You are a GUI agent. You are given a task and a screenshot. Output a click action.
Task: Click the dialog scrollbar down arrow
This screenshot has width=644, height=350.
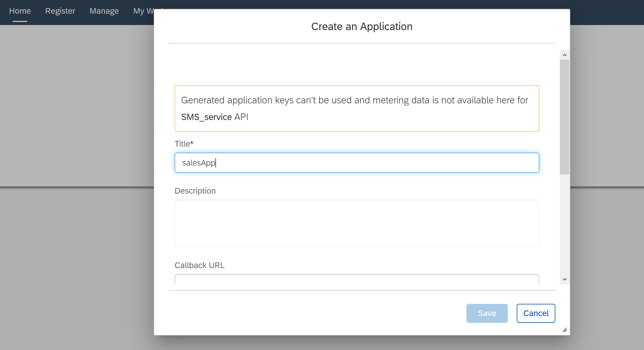[x=565, y=279]
